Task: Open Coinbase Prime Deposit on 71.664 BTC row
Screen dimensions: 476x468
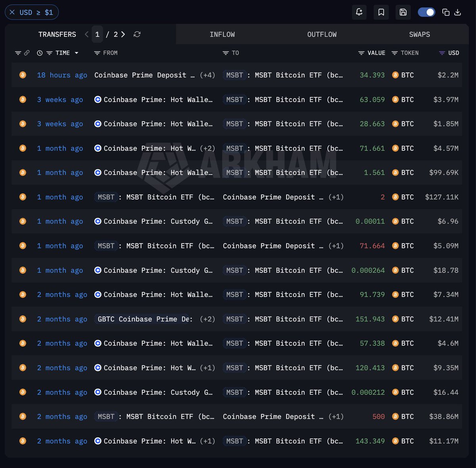Action: (x=273, y=246)
